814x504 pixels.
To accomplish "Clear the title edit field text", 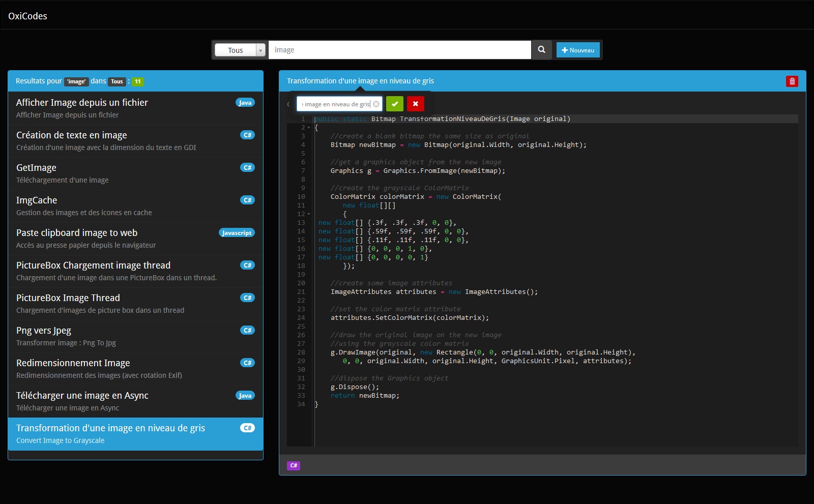I will [376, 104].
